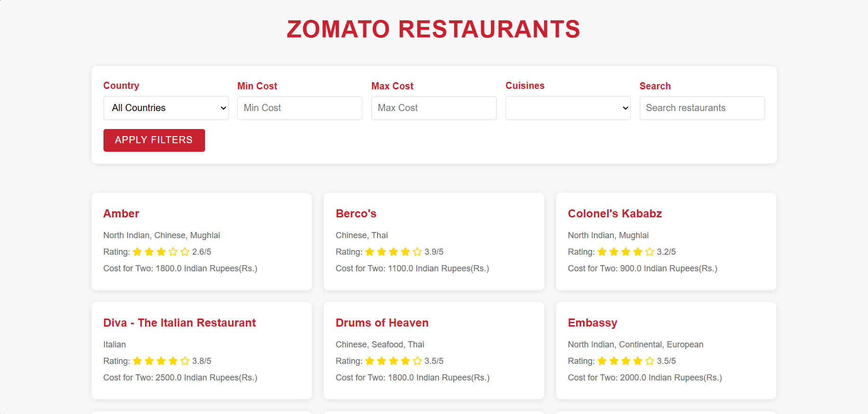868x414 pixels.
Task: Click the second star in Amber's rating
Action: tap(149, 252)
